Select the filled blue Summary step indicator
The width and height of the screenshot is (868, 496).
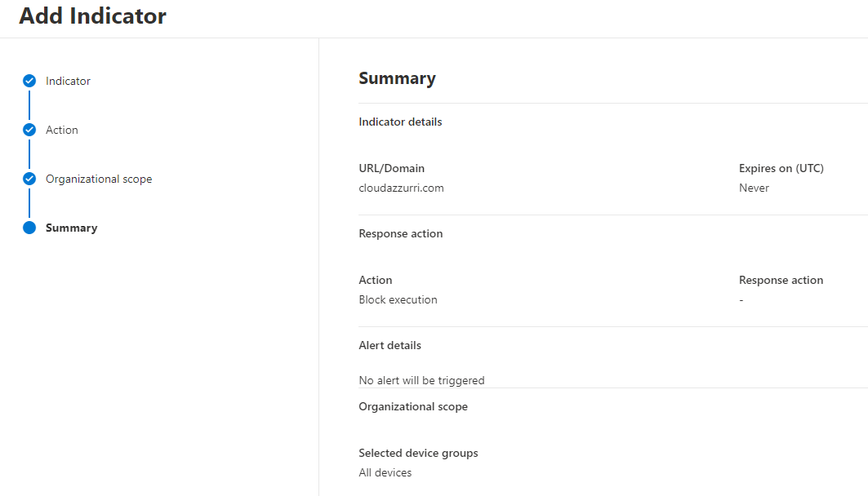pyautogui.click(x=29, y=228)
